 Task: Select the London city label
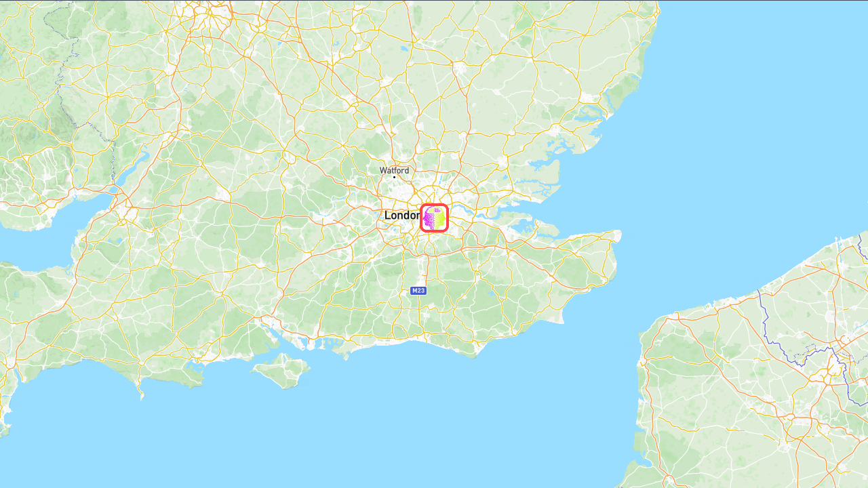click(x=402, y=216)
